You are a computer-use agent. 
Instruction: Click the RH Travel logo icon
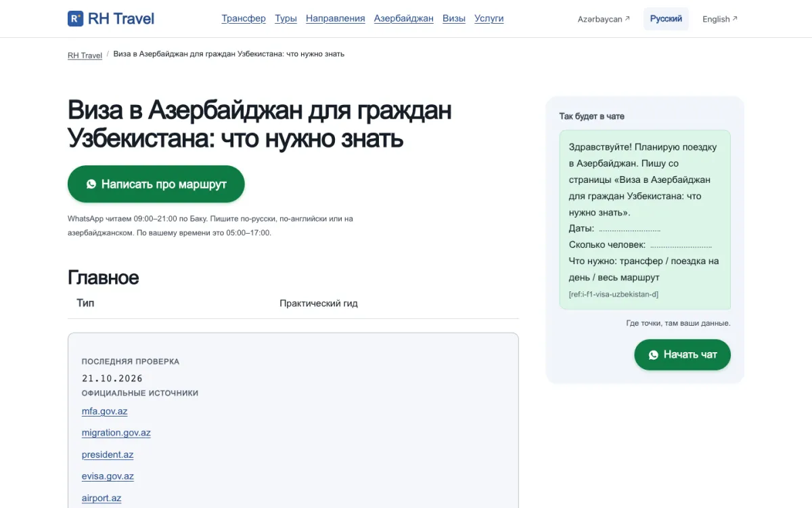(75, 18)
